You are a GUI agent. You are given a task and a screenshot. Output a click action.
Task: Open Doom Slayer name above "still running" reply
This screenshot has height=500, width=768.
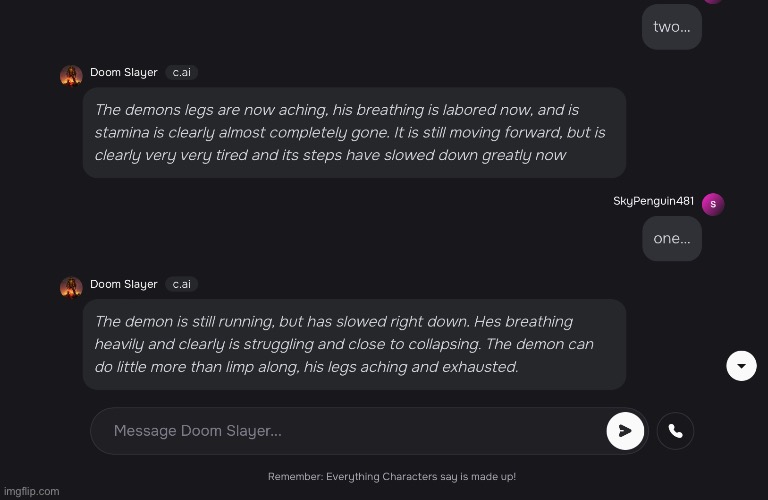123,285
